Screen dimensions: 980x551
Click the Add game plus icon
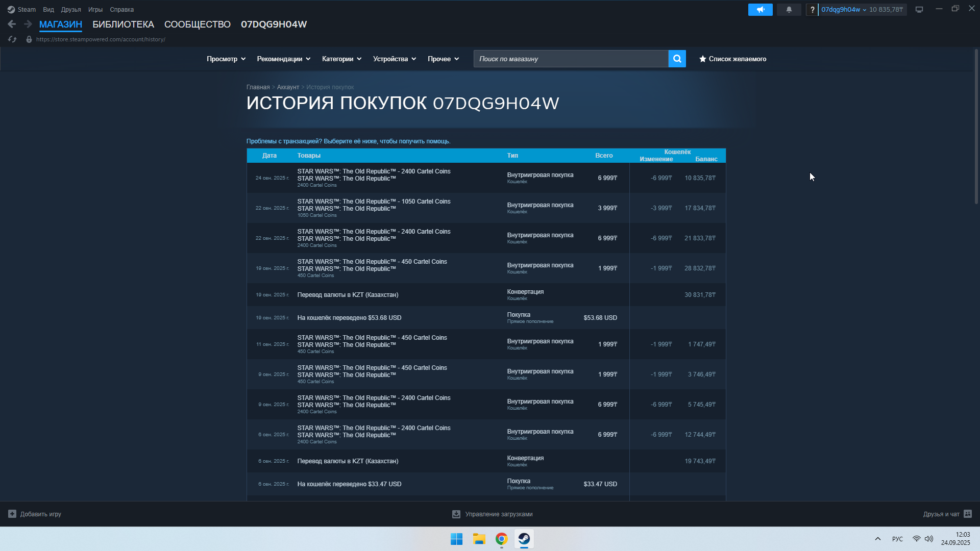[12, 514]
